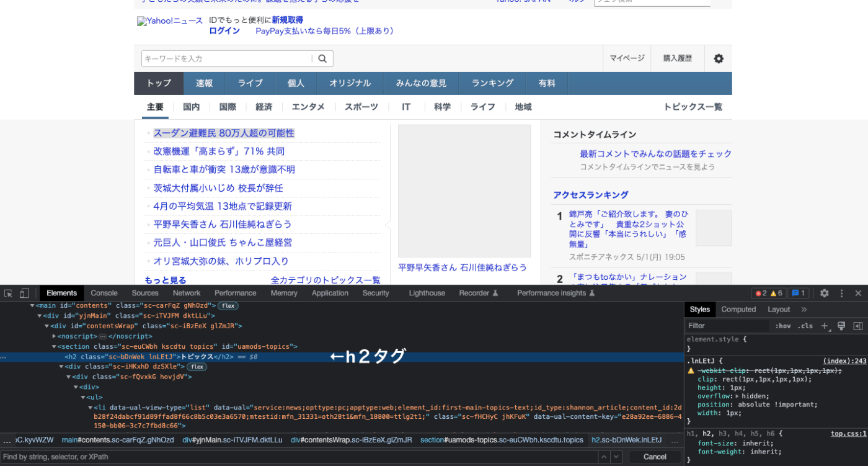Viewport: 868px width, 466px height.
Task: Click the ログイン link
Action: point(224,30)
